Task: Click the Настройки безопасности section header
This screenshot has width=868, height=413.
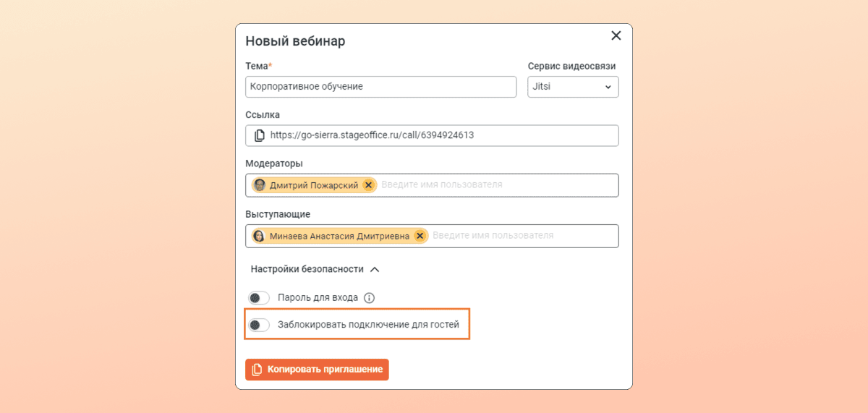Action: pos(307,269)
